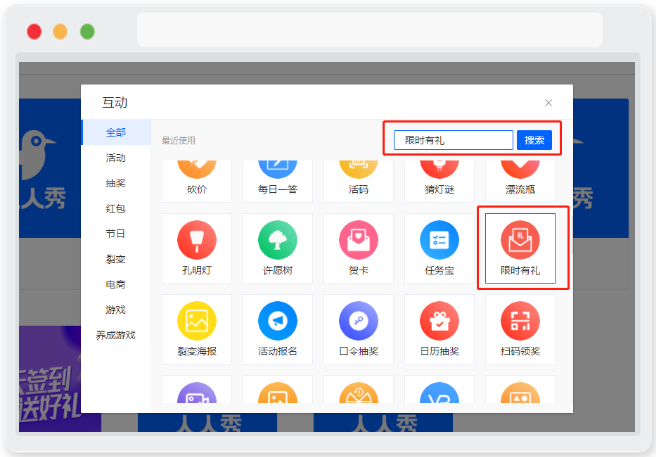Open the 口令抽奖 key icon
Viewport: 656px width, 457px height.
[359, 321]
